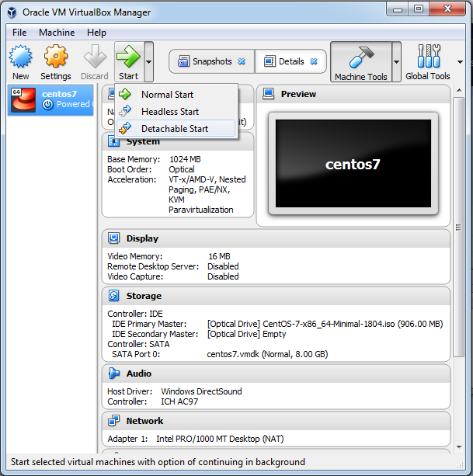
Task: Open the Storage section header
Action: [x=276, y=296]
